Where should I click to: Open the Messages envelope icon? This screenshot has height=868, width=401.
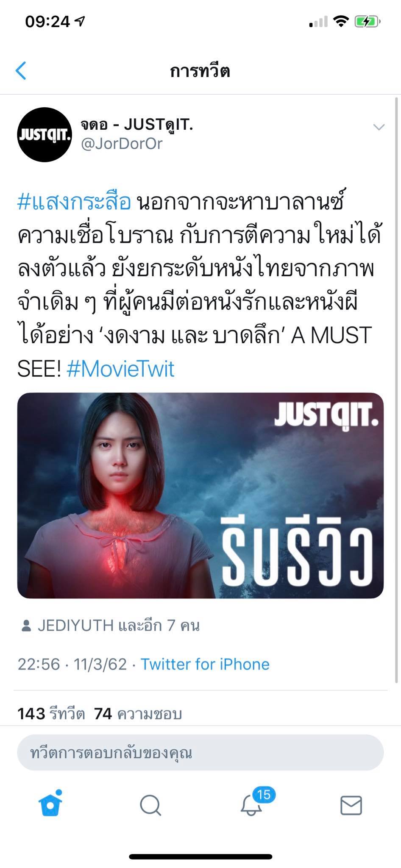coord(351,805)
